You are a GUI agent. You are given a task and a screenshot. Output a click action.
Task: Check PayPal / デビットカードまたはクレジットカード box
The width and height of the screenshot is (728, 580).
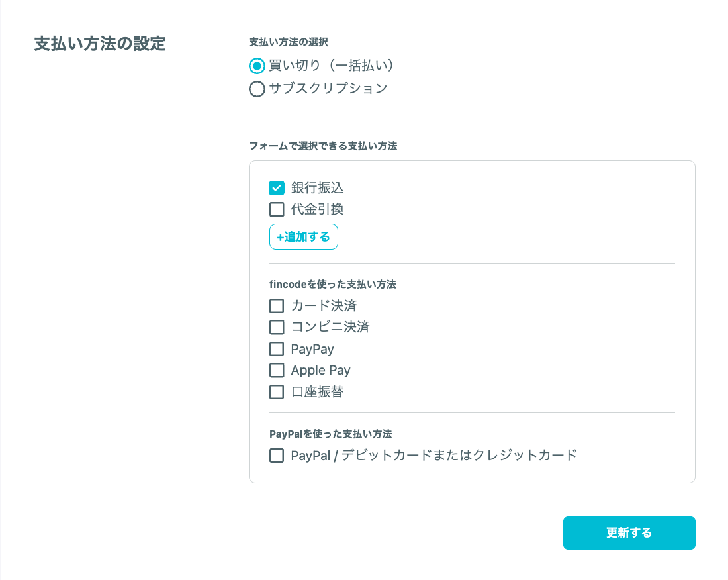[277, 456]
